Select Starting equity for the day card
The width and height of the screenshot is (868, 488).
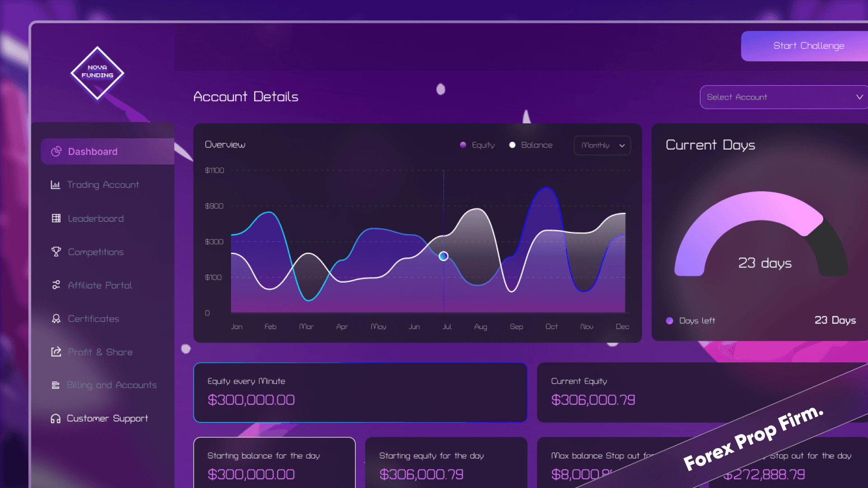click(446, 463)
